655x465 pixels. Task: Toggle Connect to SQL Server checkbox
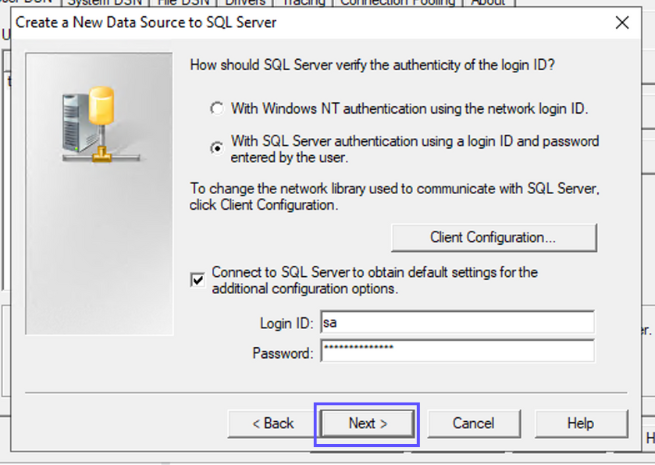tap(198, 280)
